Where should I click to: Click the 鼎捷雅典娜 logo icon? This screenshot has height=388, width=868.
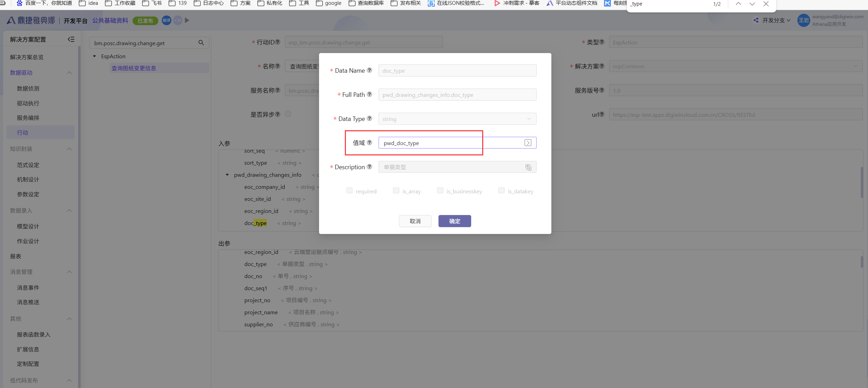(11, 20)
